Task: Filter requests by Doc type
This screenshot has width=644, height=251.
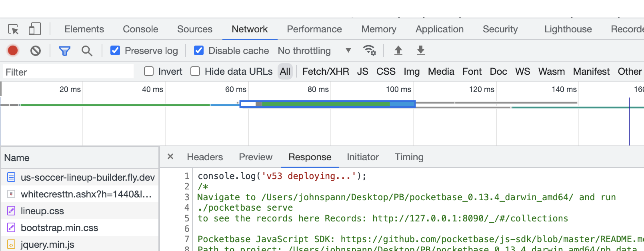Action: pos(498,72)
